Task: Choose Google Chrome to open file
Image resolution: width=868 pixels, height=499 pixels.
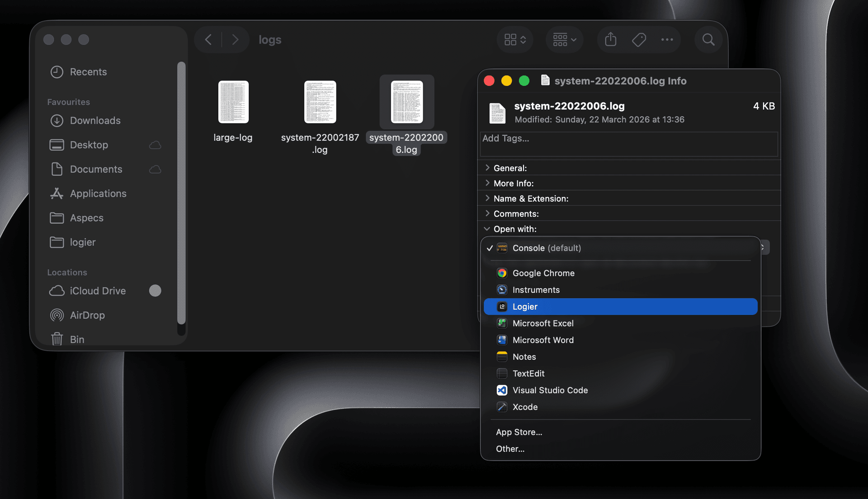Action: [620, 273]
